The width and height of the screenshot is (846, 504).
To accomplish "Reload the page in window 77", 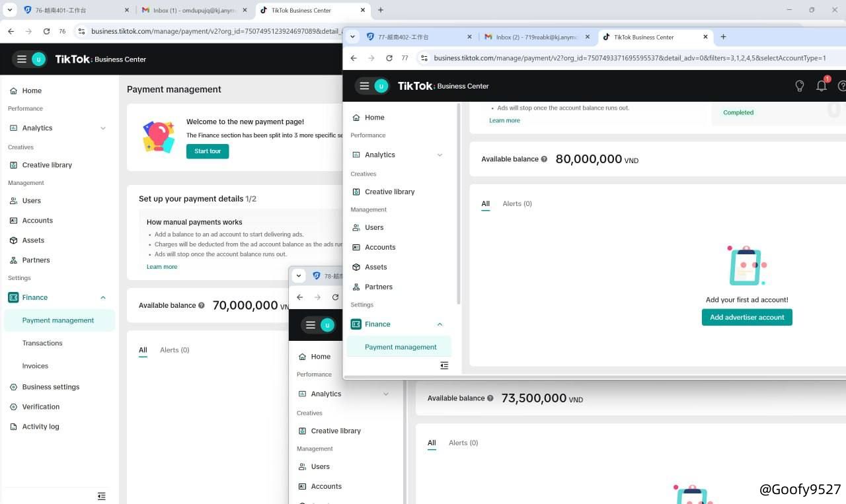I will pos(389,58).
